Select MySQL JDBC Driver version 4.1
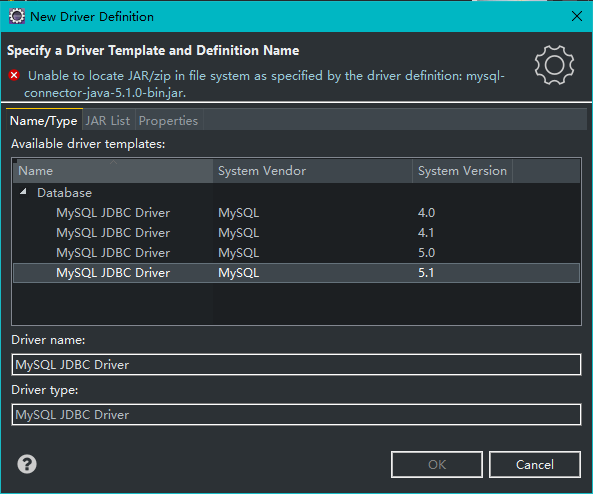This screenshot has height=494, width=593. pyautogui.click(x=296, y=233)
